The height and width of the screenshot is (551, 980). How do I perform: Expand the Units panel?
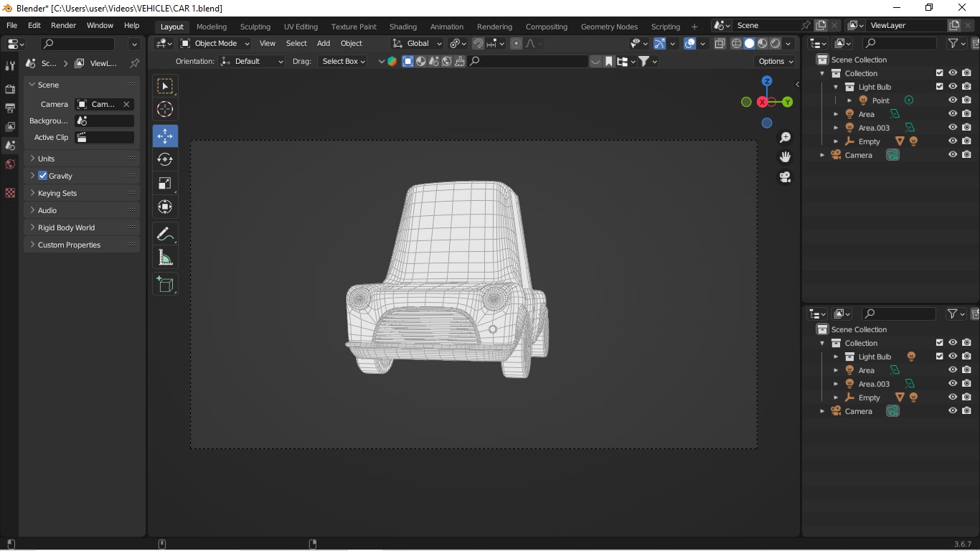(82, 159)
